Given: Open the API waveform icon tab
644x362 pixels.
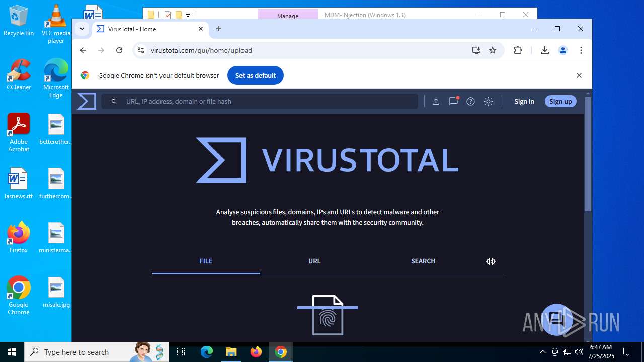Looking at the screenshot, I should pos(491,261).
